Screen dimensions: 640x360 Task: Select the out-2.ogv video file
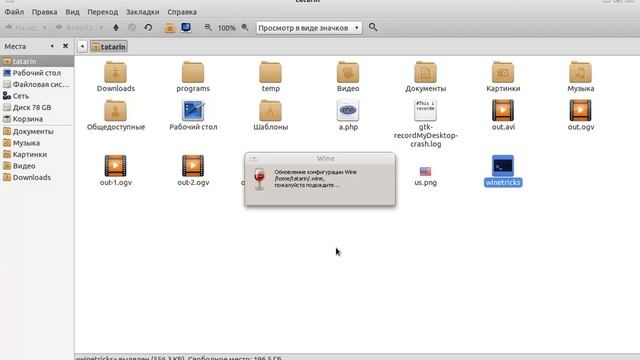click(x=193, y=166)
